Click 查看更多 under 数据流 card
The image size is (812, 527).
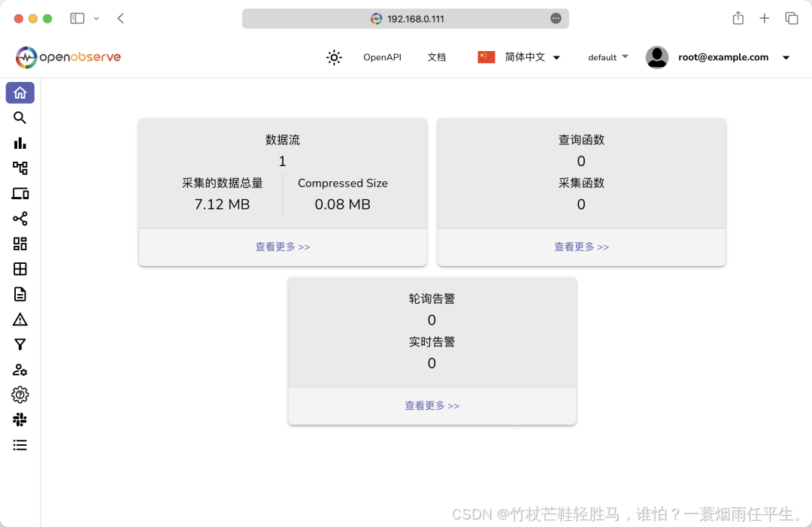(283, 247)
